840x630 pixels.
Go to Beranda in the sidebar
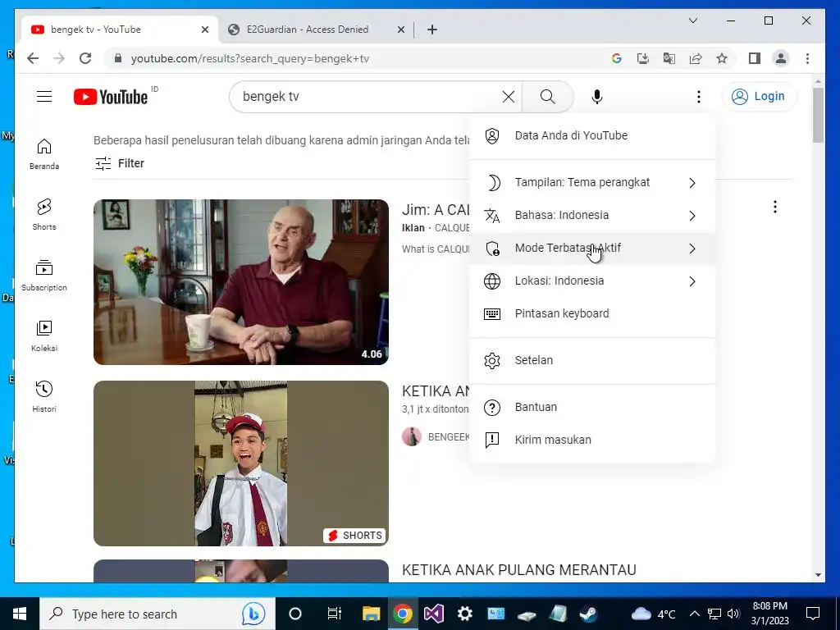click(44, 154)
